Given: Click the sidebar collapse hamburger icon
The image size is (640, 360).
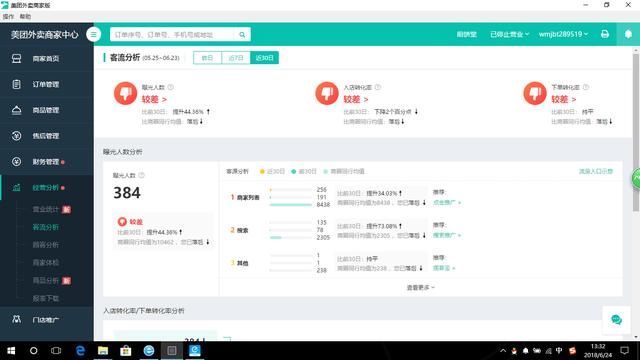Looking at the screenshot, I should 93,34.
